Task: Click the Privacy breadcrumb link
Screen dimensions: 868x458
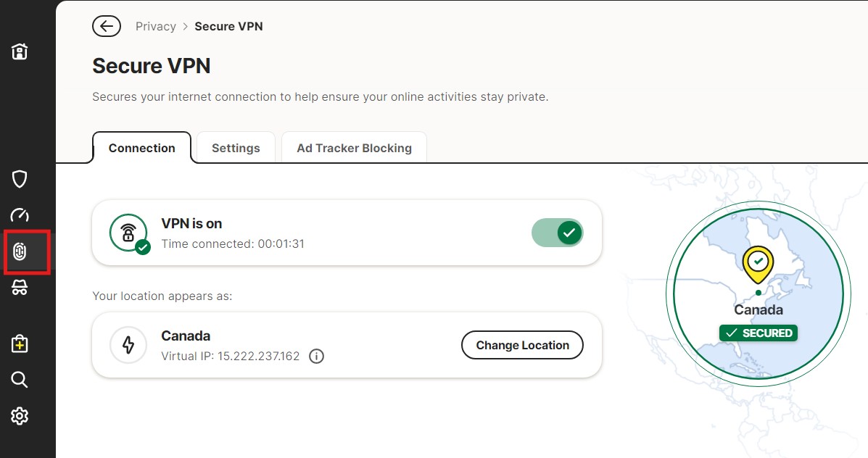Action: 156,27
